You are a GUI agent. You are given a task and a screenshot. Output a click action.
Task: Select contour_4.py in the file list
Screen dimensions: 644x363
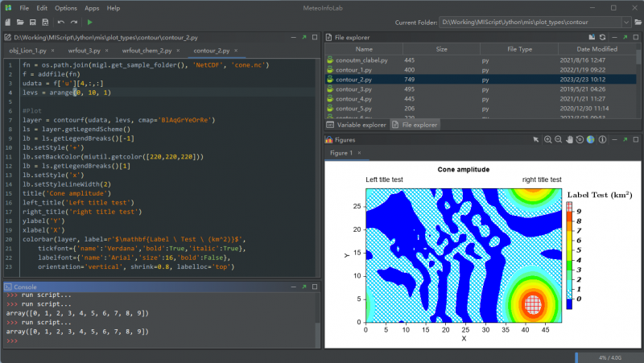click(x=354, y=98)
